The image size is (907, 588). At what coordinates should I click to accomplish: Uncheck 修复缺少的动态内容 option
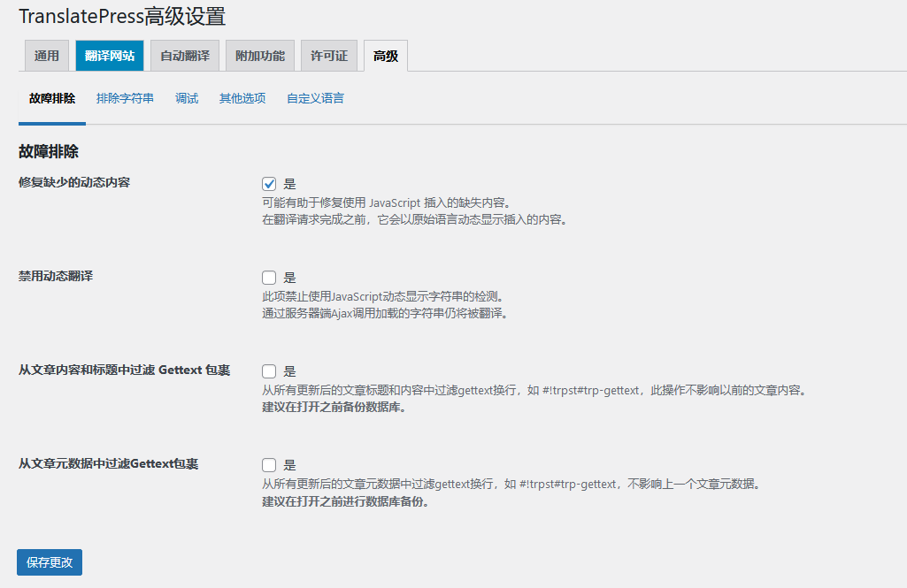click(x=268, y=183)
